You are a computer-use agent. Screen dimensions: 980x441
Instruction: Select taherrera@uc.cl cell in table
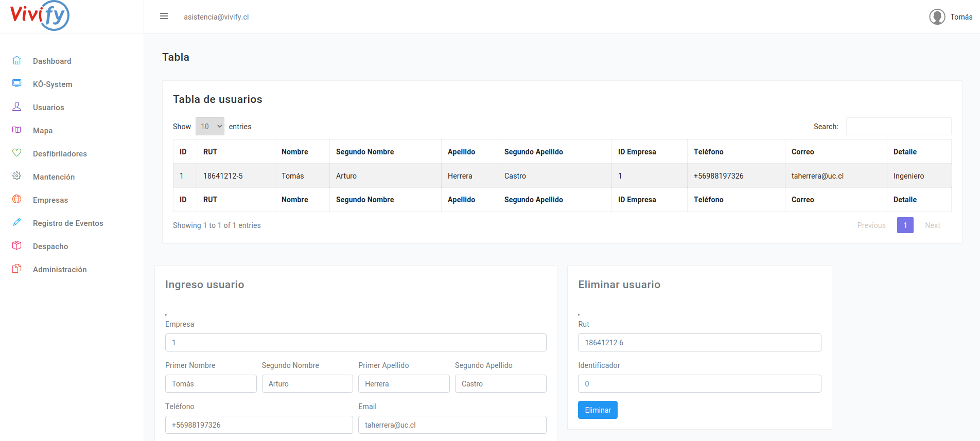(x=836, y=176)
